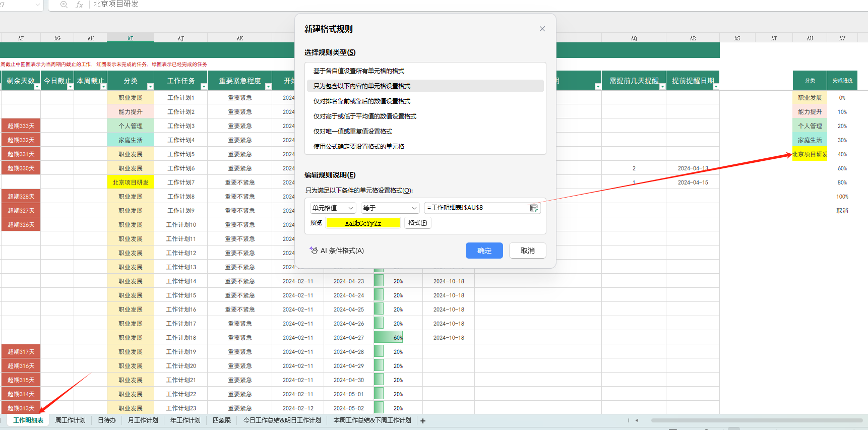Open 重要紧急程度 column filter dropdown
This screenshot has width=868, height=430.
(x=268, y=87)
